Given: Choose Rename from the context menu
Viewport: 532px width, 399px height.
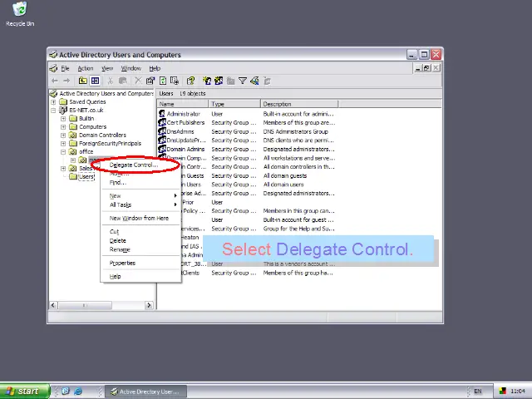Looking at the screenshot, I should tap(140, 249).
